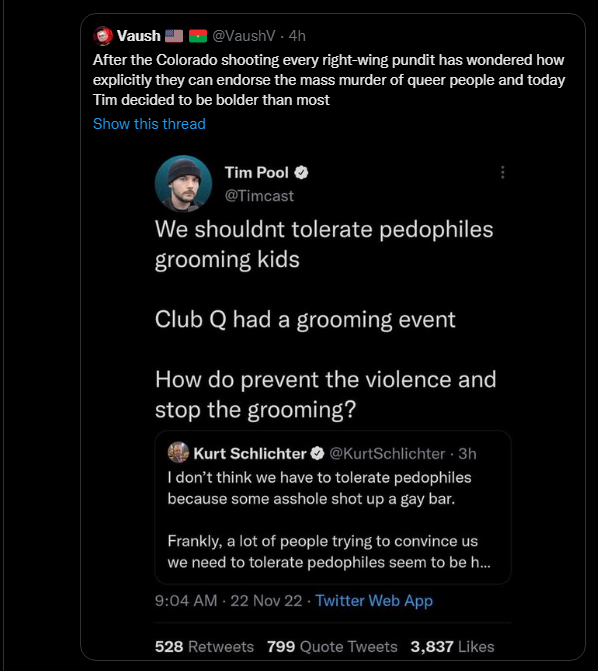Screen dimensions: 598x671
Task: Open the Twitter Web App link
Action: click(x=374, y=601)
